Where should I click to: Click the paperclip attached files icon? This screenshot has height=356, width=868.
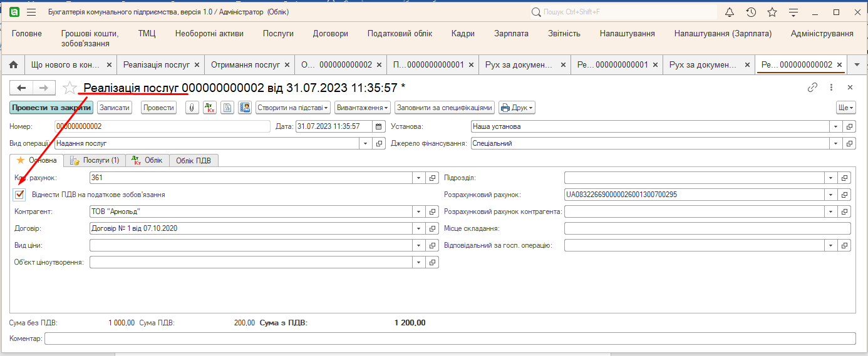click(x=193, y=108)
